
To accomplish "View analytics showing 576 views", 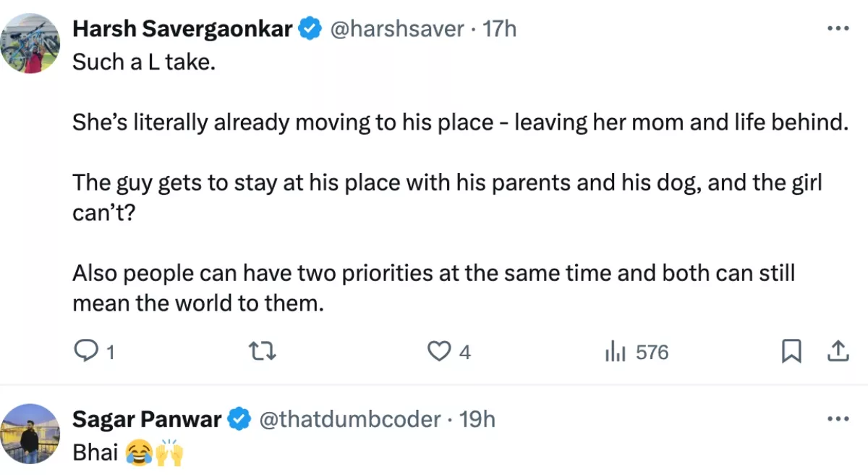I will 614,352.
